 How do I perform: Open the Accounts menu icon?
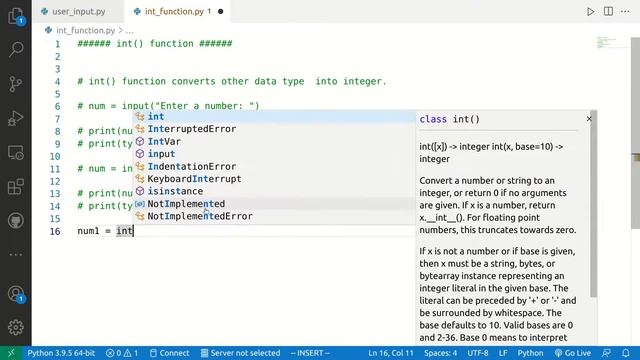(x=16, y=294)
